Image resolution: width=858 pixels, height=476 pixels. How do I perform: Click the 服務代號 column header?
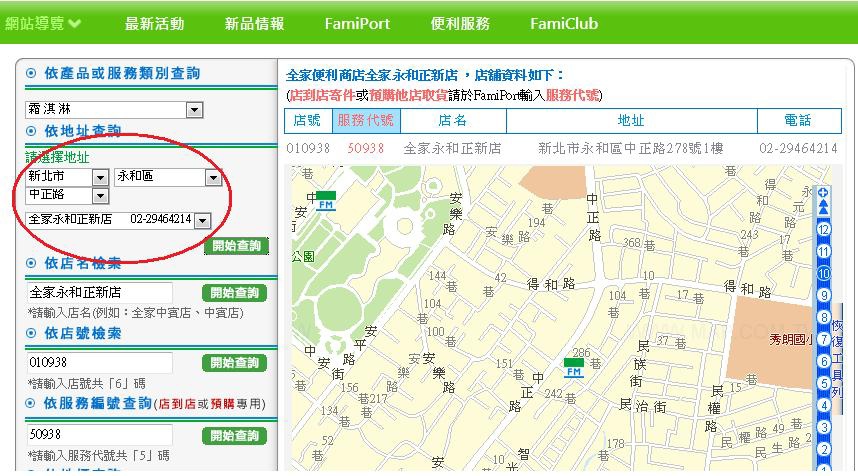[366, 120]
